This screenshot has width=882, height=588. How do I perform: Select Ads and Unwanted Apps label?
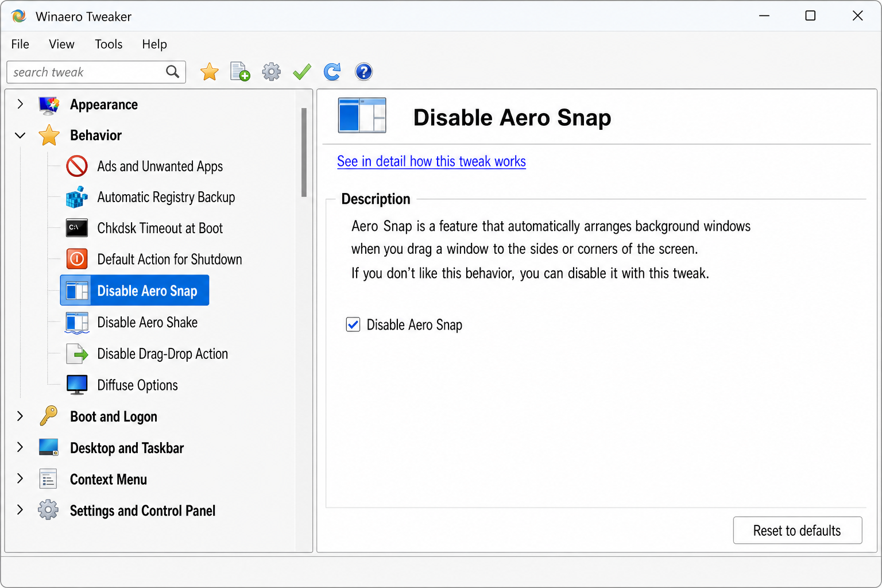tap(160, 167)
